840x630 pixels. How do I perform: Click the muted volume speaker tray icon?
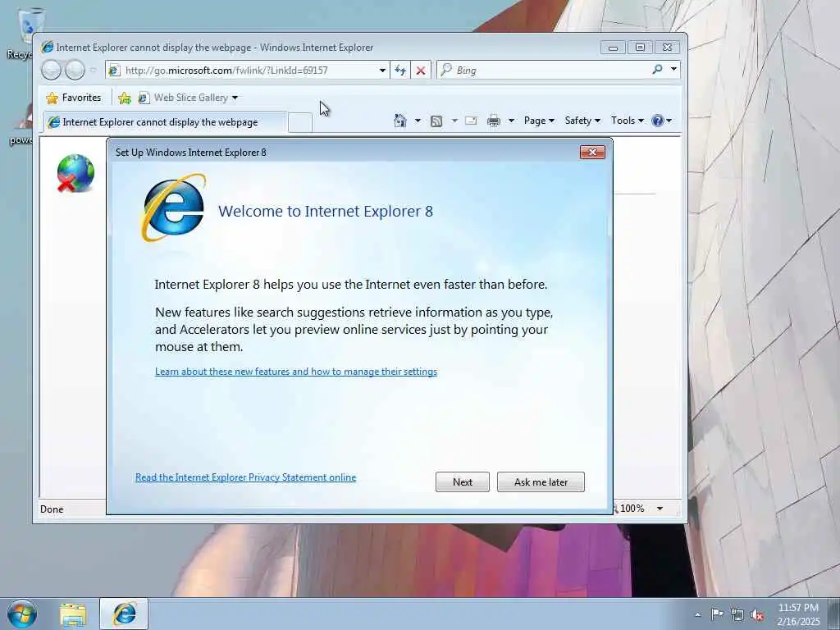click(x=757, y=615)
